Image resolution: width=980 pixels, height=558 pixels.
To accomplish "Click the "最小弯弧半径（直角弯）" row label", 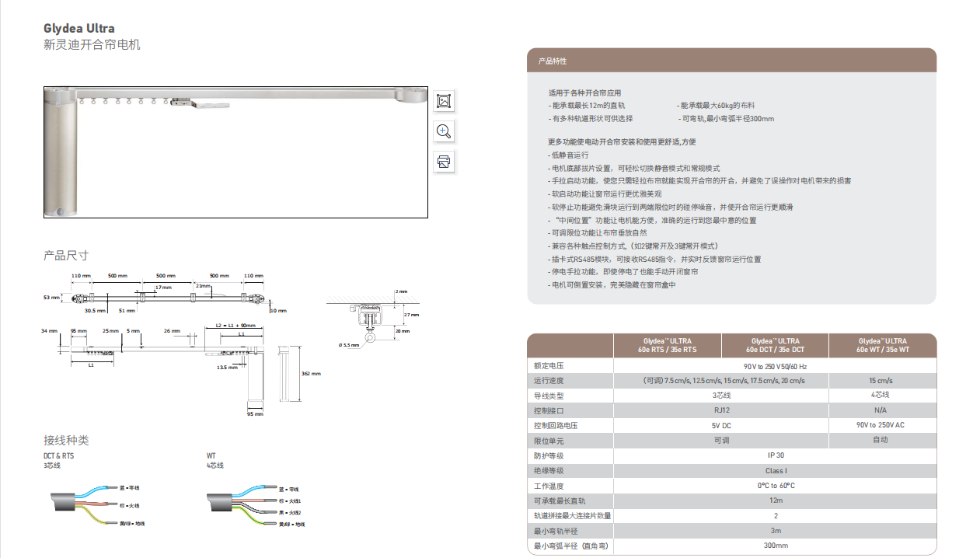I will coord(572,546).
